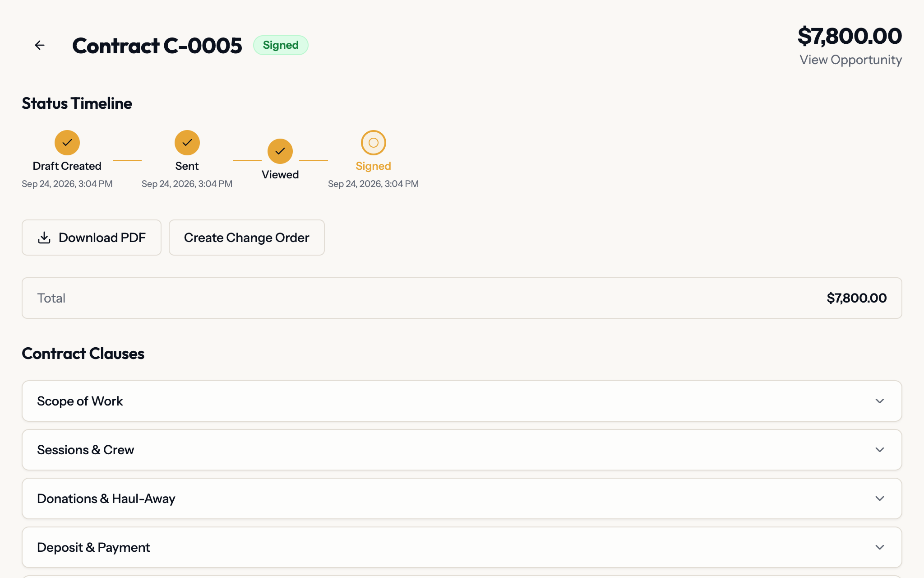Create a change order
The width and height of the screenshot is (924, 578).
(x=247, y=238)
